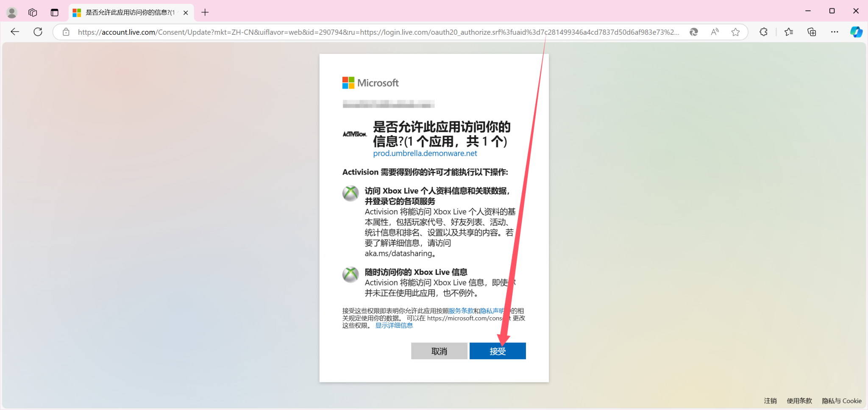Open the split screen icon
Viewport: 868px width, 410px height.
[x=55, y=12]
